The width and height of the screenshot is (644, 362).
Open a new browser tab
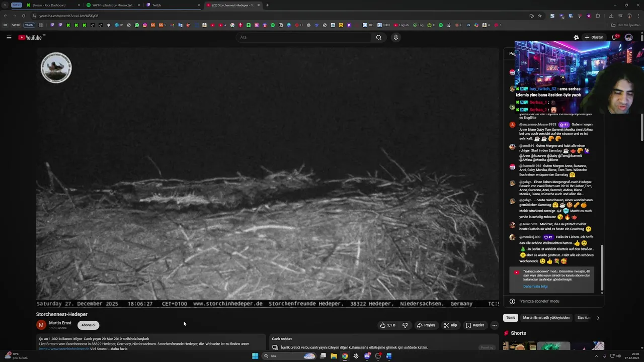267,5
